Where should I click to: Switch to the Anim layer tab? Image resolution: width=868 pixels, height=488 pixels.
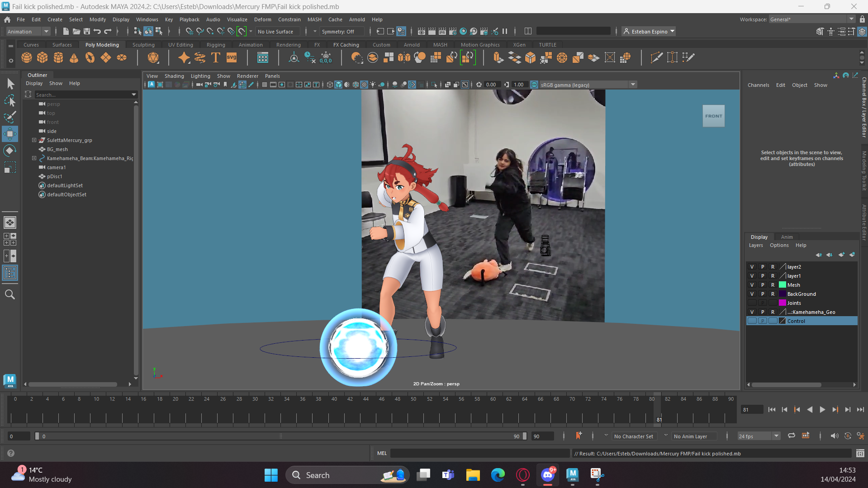[x=787, y=237]
